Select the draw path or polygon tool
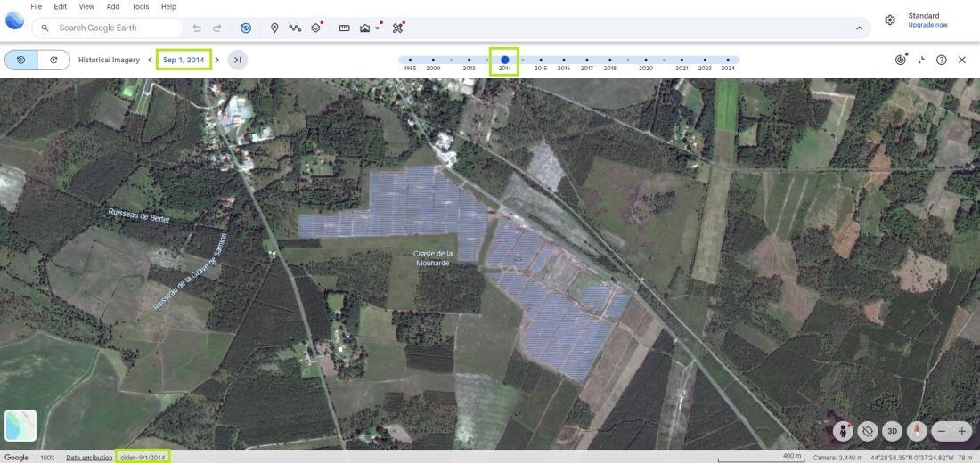Image resolution: width=980 pixels, height=463 pixels. (295, 28)
